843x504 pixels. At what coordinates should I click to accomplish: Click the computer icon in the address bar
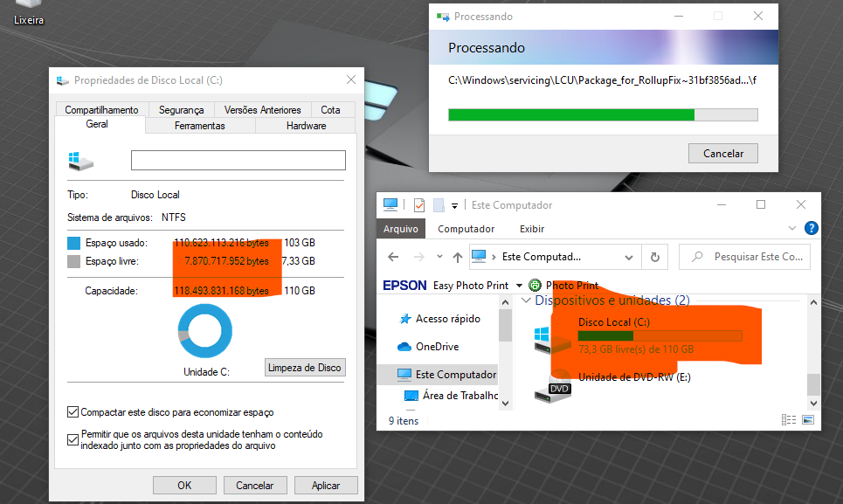pos(479,256)
